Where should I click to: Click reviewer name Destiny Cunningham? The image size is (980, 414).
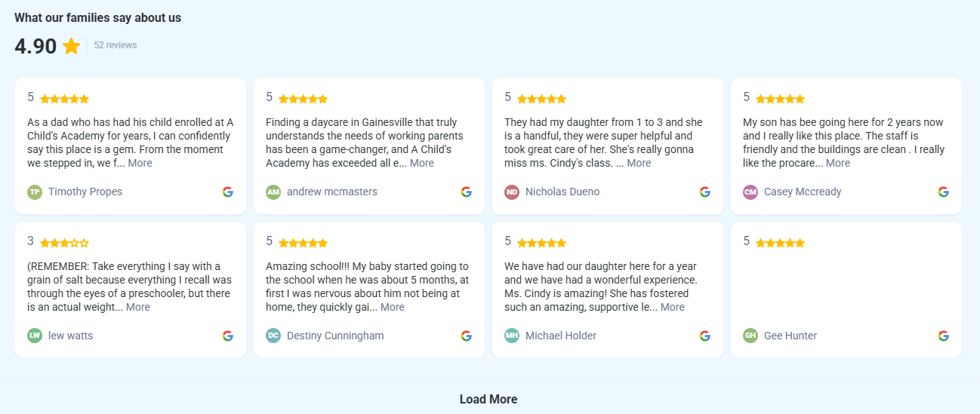335,336
